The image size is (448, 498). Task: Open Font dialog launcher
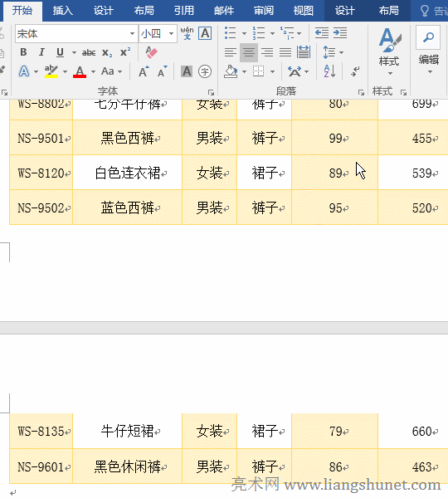(211, 92)
